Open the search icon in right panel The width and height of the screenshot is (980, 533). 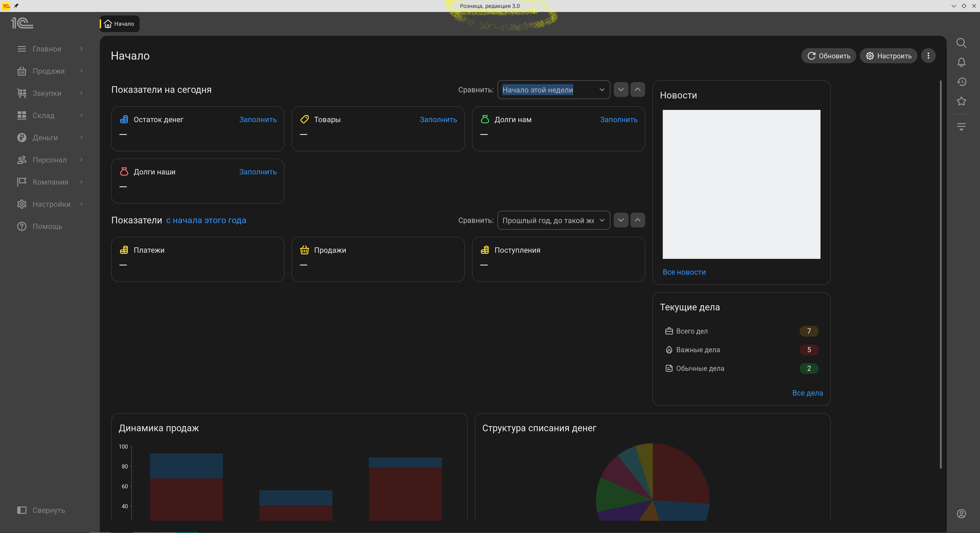pyautogui.click(x=961, y=43)
